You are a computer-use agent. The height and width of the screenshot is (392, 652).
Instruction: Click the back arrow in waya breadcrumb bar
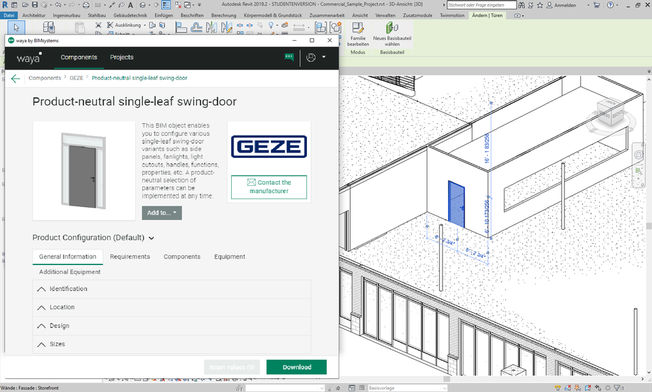tap(15, 78)
